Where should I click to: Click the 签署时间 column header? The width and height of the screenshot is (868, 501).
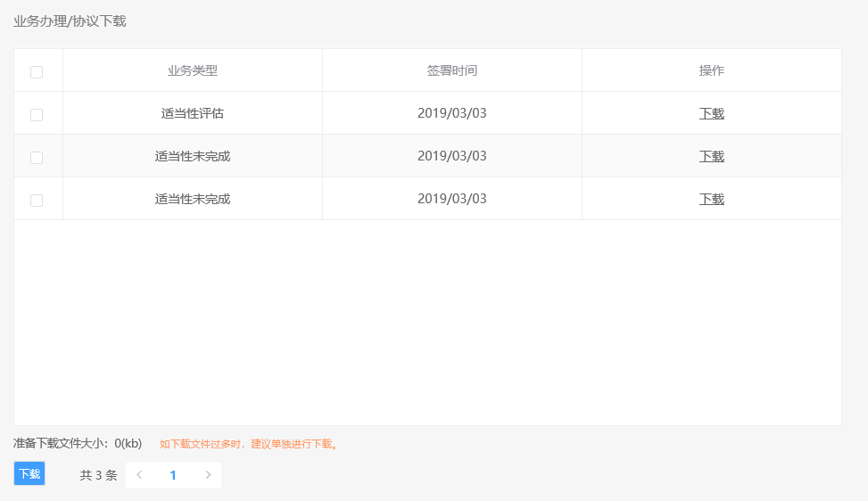click(452, 71)
